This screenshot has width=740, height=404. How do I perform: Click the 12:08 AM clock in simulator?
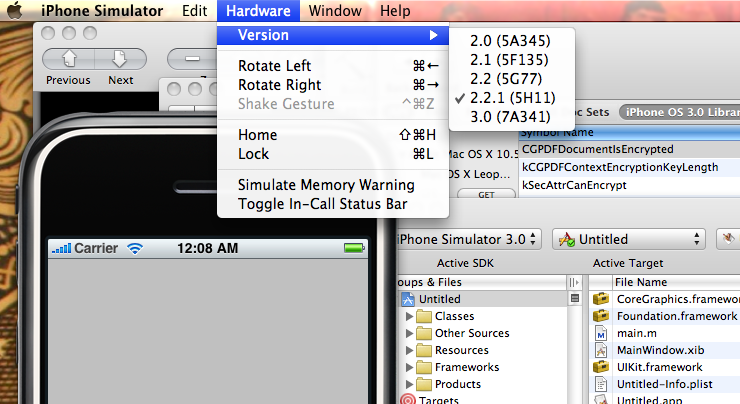tap(207, 248)
